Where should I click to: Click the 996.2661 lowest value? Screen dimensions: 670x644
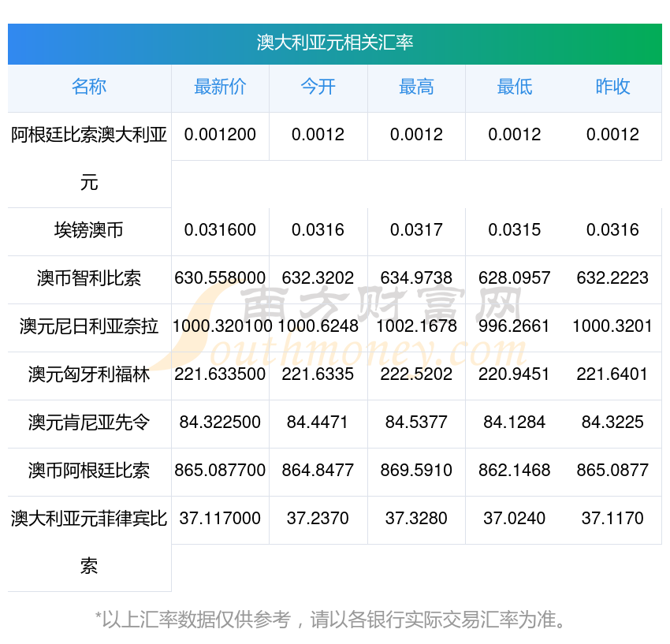tap(514, 326)
